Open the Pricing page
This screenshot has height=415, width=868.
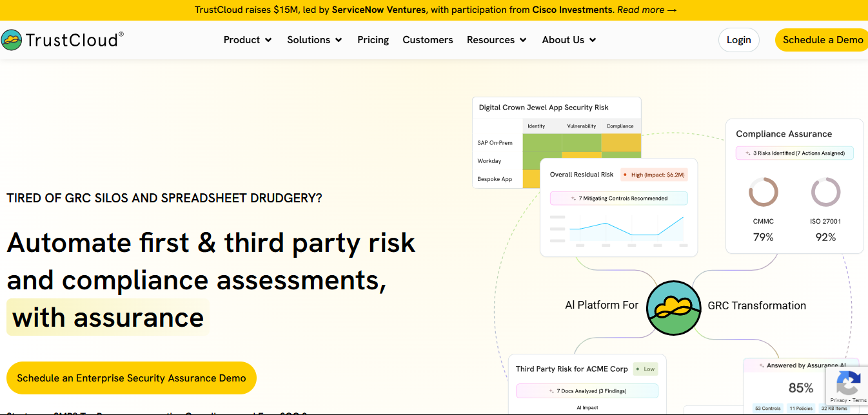(x=373, y=40)
